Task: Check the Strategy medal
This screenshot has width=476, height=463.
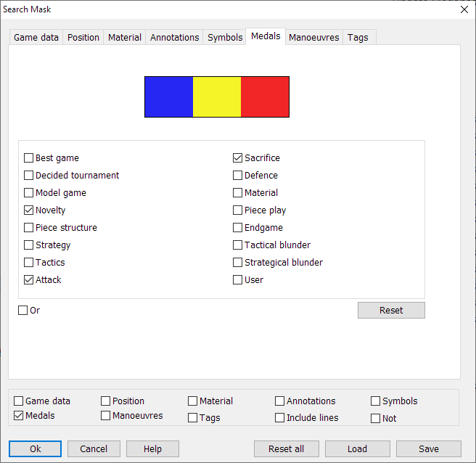Action: (x=28, y=245)
